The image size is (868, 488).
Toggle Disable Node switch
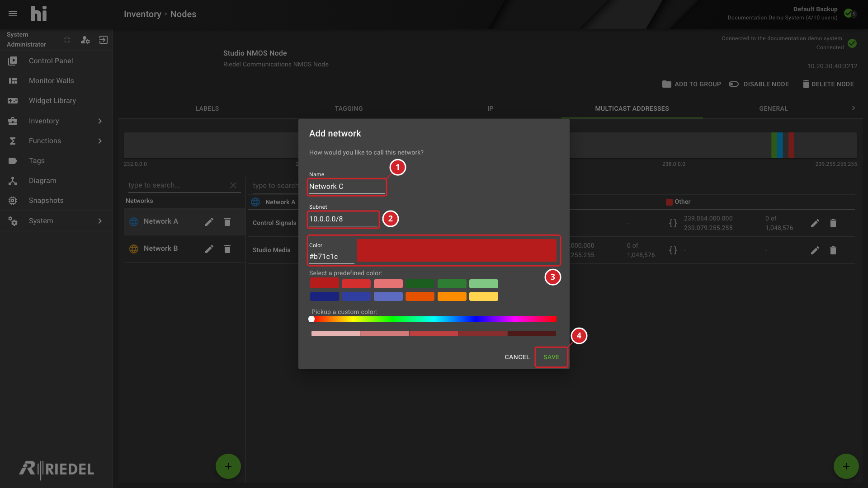pyautogui.click(x=734, y=84)
